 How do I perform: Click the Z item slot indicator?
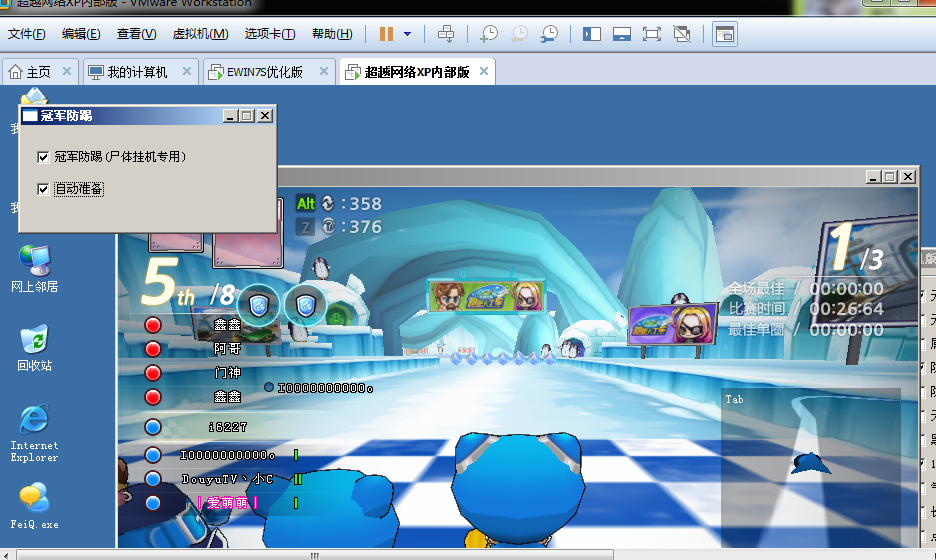(x=306, y=227)
